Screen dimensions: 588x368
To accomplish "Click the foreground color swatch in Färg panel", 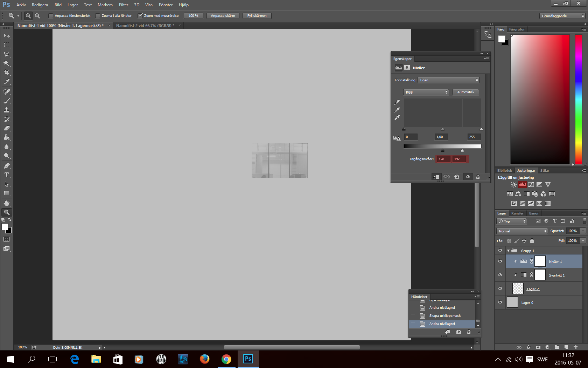I will pos(502,39).
